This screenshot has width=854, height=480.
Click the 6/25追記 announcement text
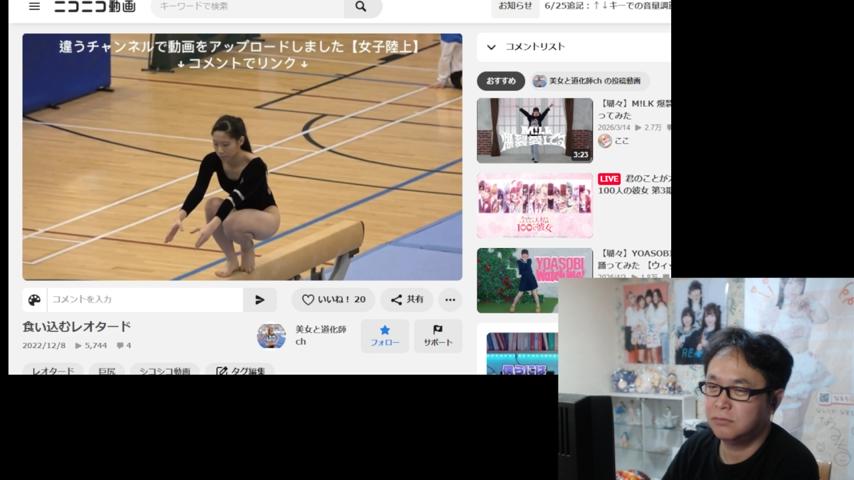click(x=607, y=6)
